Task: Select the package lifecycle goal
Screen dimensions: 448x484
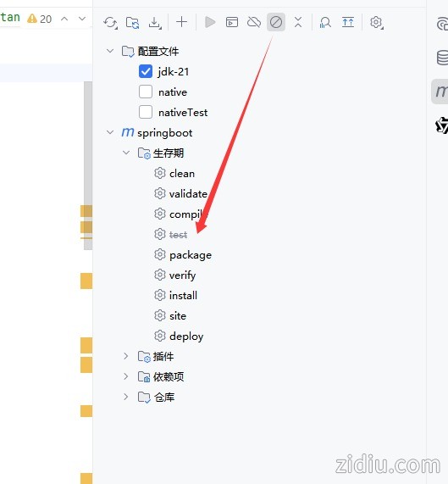Action: pos(191,255)
